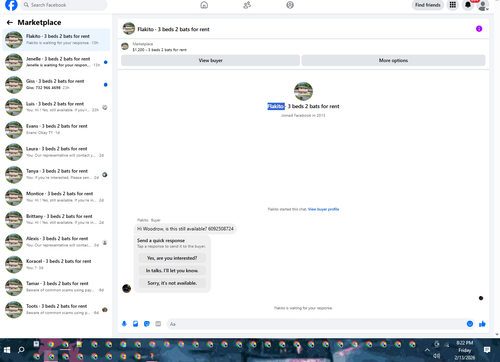Send quick reply 'Yes, are you interested?'
Image resolution: width=500 pixels, height=362 pixels.
point(172,258)
